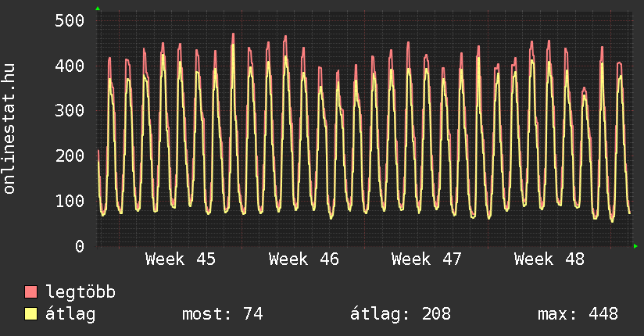Click the green arrow ending the x-axis
The image size is (644, 336).
(636, 246)
